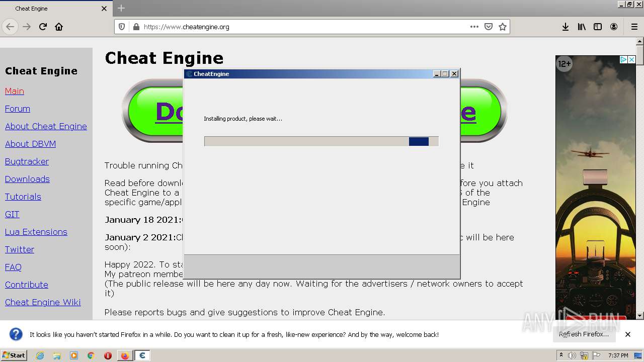This screenshot has width=644, height=362.
Task: Switch to the Cheat Engine taskbar item
Action: point(142,355)
